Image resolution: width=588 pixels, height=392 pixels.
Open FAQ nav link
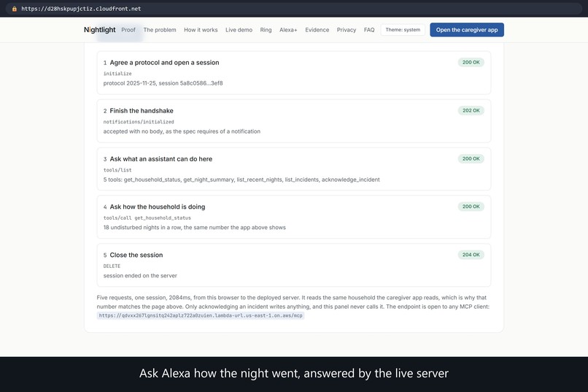(x=369, y=30)
